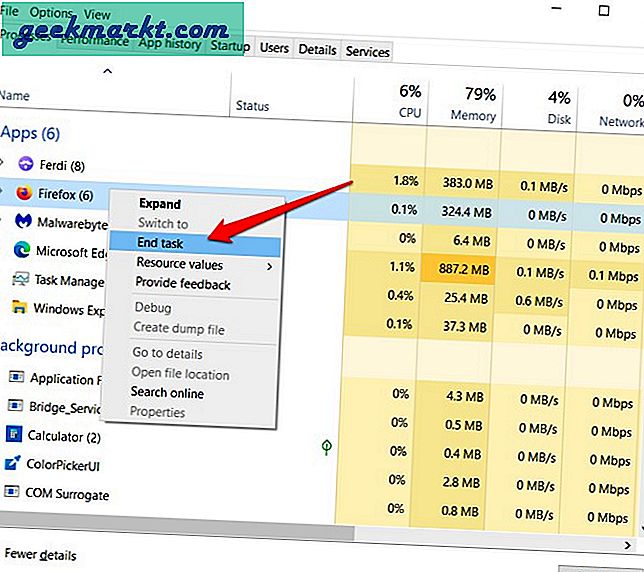Click the Calculator app icon
Screen dimensions: 644x572
click(14, 434)
